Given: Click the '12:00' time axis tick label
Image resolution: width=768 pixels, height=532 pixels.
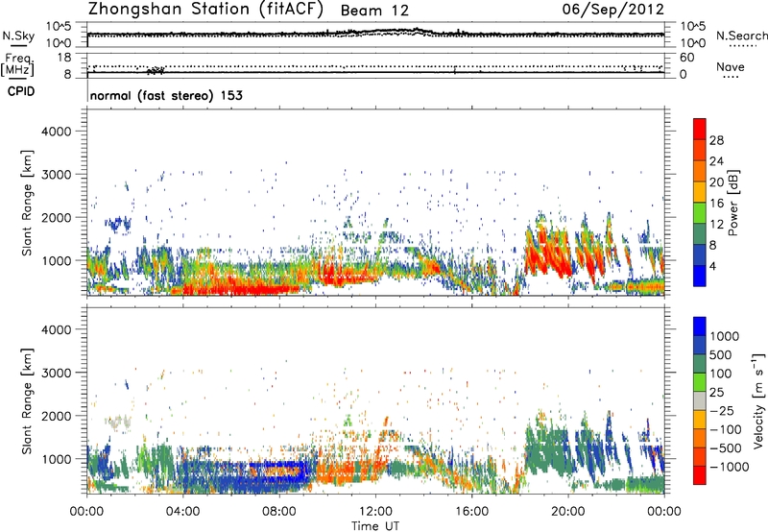Looking at the screenshot, I should click(375, 512).
